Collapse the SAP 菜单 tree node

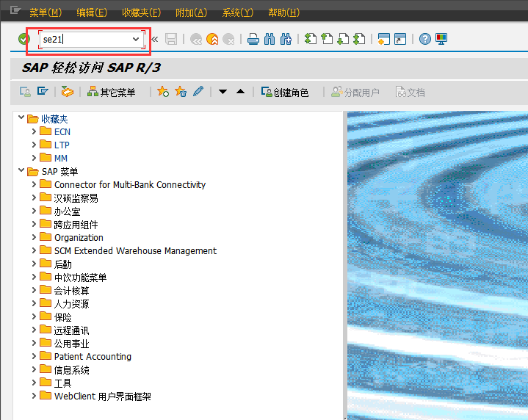(21, 171)
